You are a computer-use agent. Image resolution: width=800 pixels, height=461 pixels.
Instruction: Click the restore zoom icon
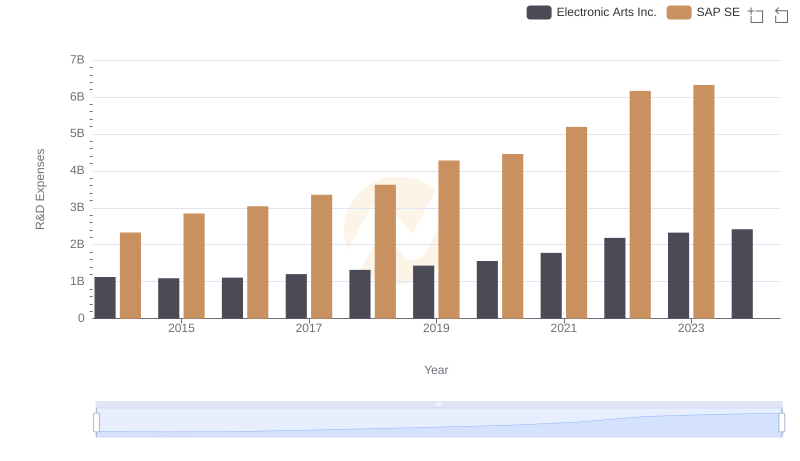point(781,15)
